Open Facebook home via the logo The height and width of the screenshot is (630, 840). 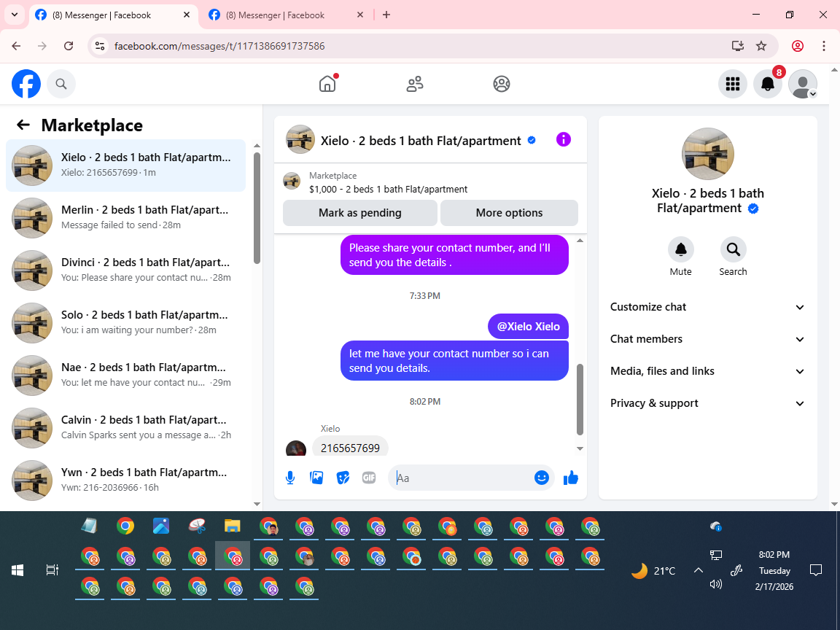tap(26, 84)
